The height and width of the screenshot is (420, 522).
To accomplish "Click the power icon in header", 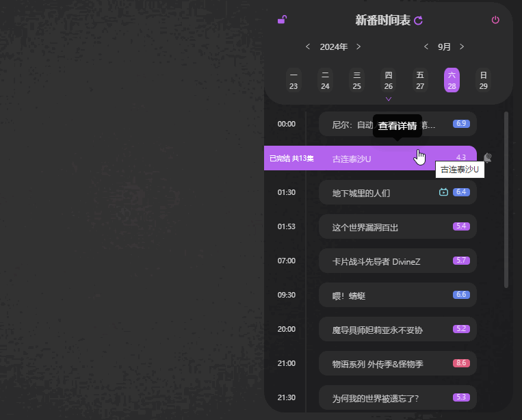I will (x=495, y=20).
